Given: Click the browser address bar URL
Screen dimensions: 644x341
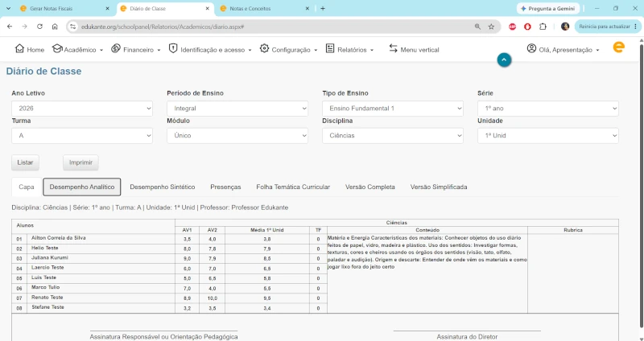Looking at the screenshot, I should point(163,27).
